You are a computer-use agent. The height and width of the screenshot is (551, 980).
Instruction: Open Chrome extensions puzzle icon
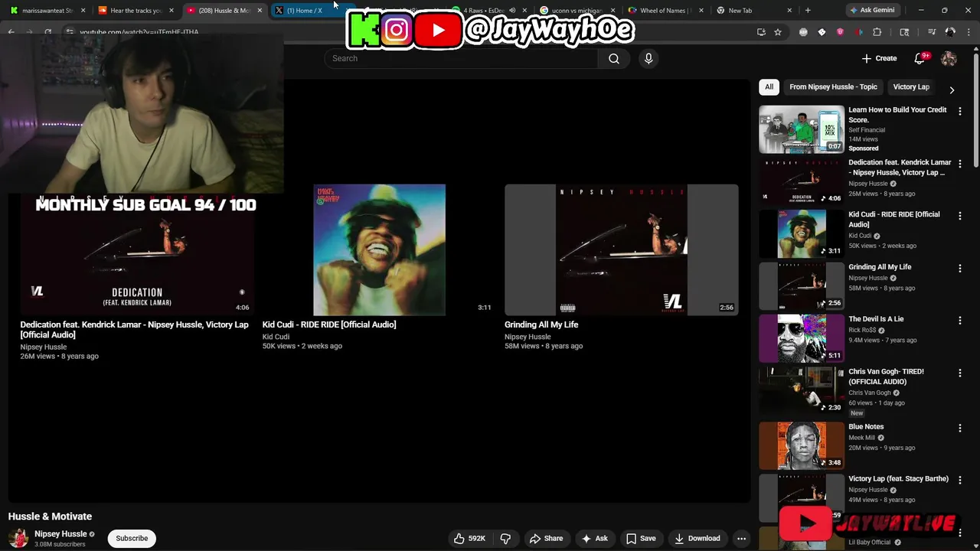[877, 32]
